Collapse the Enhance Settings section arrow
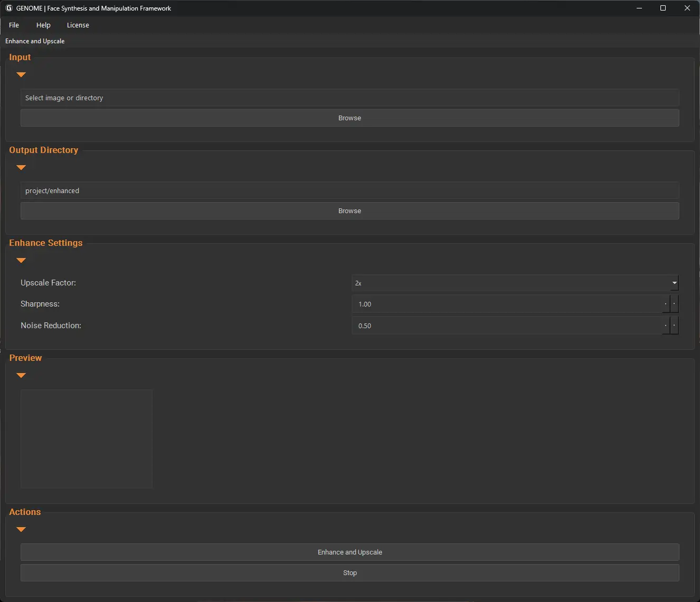 coord(21,260)
